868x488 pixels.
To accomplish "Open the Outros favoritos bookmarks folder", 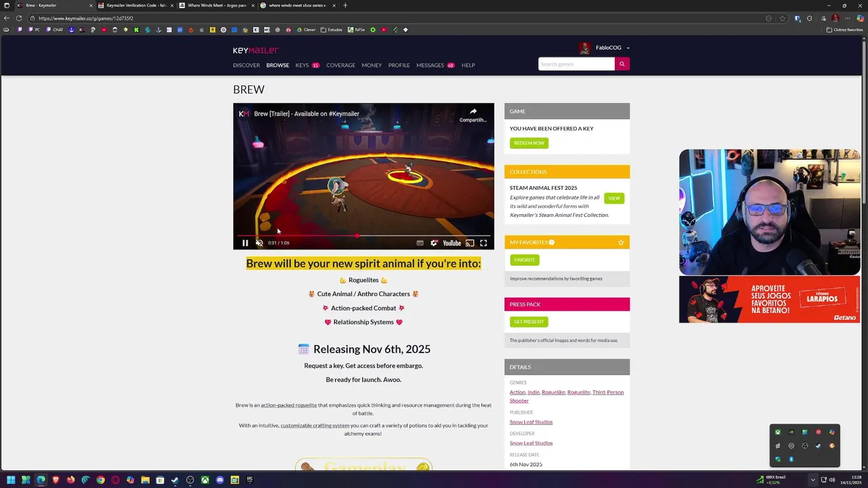I will 845,30.
